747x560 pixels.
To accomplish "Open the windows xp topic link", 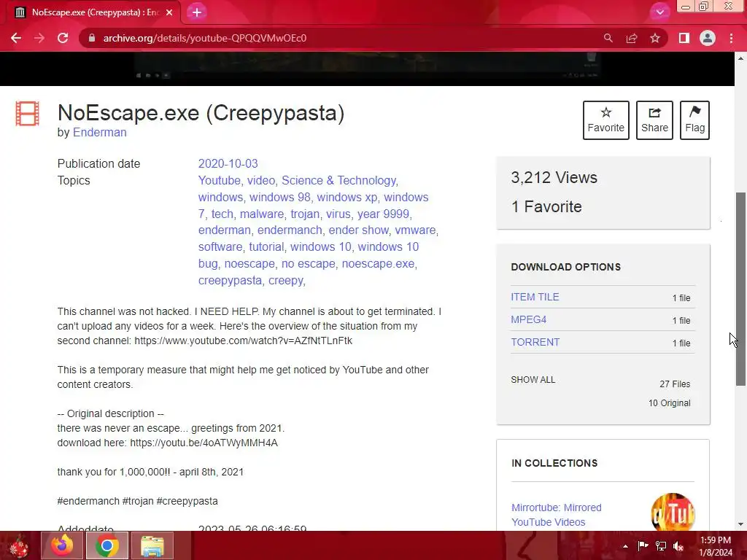I will (347, 197).
